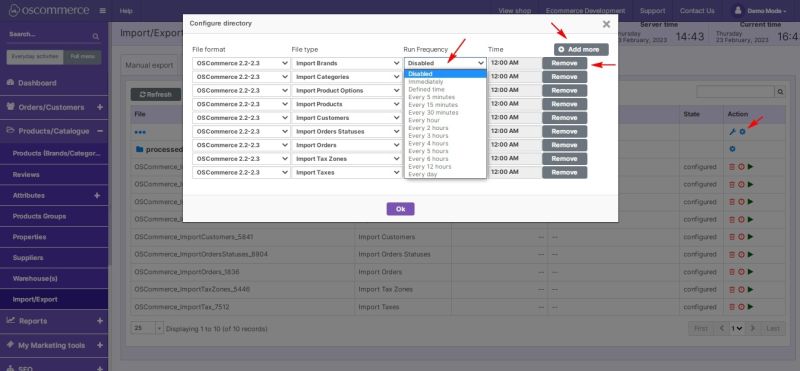Go to the Last page in pagination
The height and width of the screenshot is (371, 800).
(773, 329)
